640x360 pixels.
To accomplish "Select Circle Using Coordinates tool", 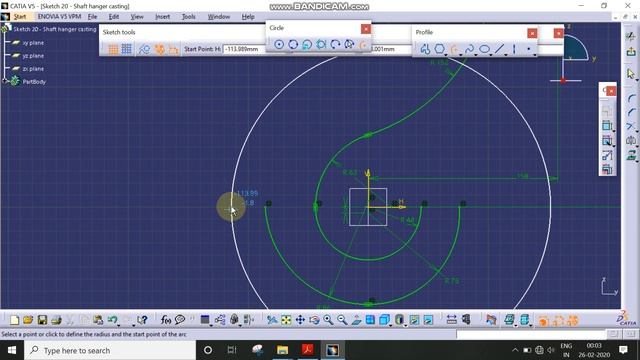I will pos(307,44).
